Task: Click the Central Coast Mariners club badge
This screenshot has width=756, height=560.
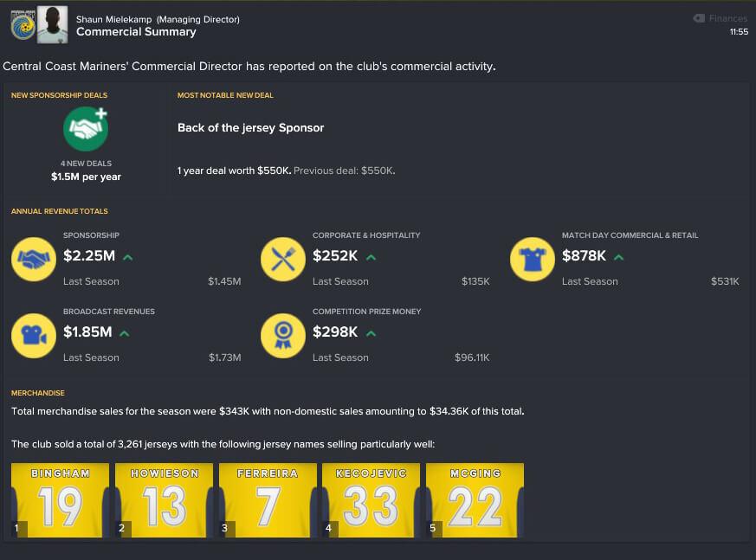Action: (23, 25)
